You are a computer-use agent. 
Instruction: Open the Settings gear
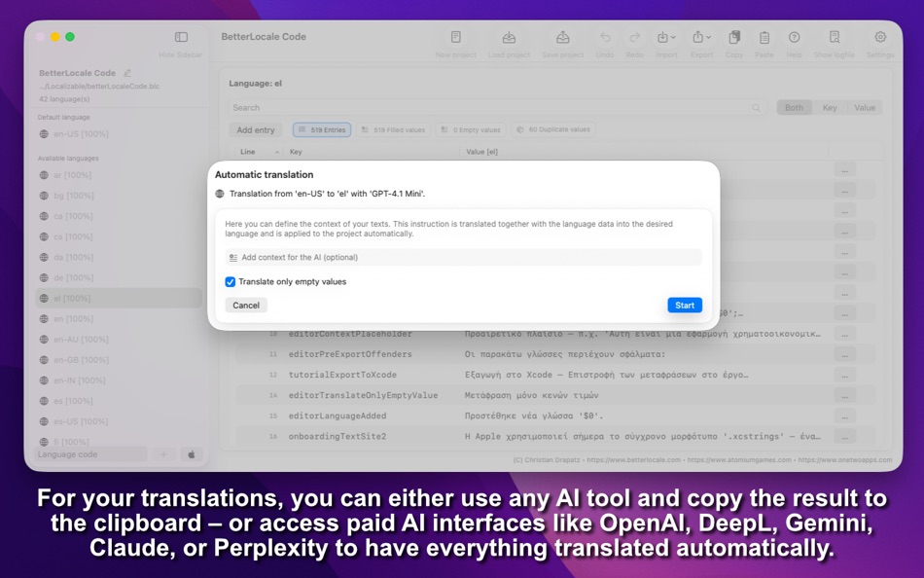879,39
